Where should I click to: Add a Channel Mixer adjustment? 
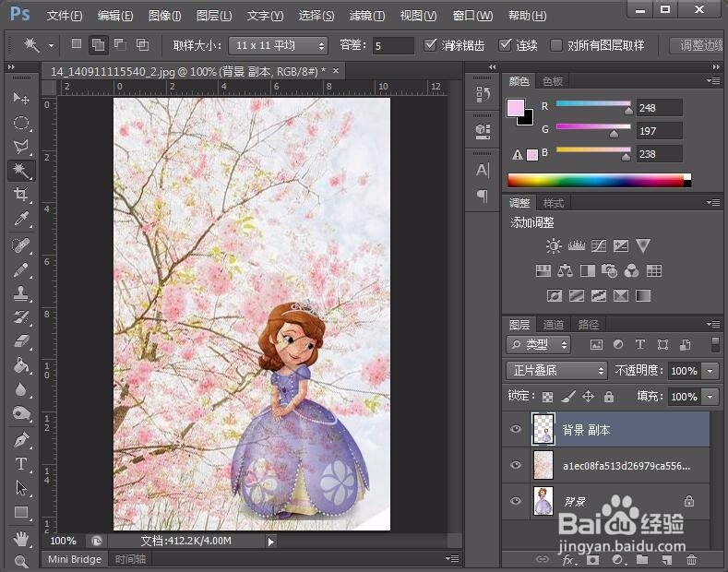tap(631, 270)
